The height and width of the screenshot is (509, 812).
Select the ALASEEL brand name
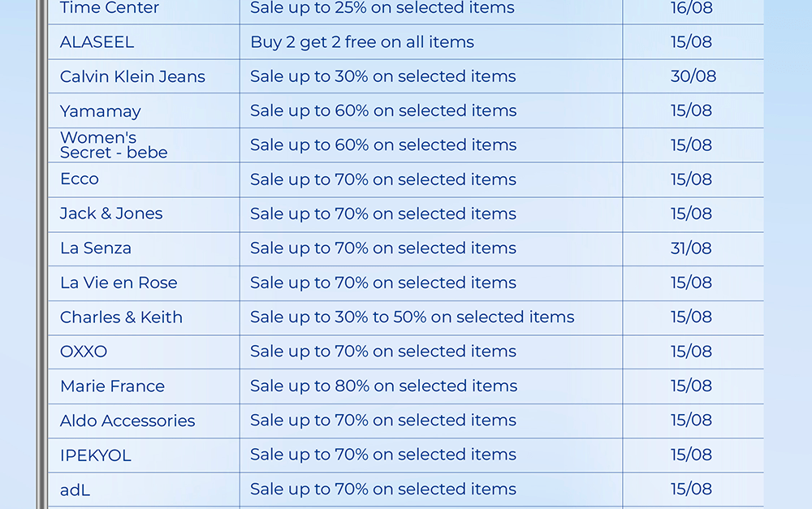point(97,42)
